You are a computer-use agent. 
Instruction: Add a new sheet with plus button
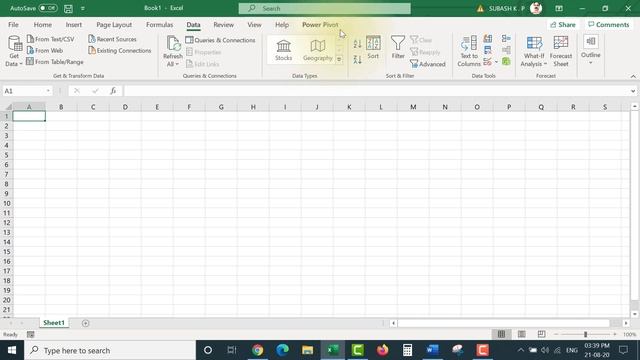tap(85, 323)
